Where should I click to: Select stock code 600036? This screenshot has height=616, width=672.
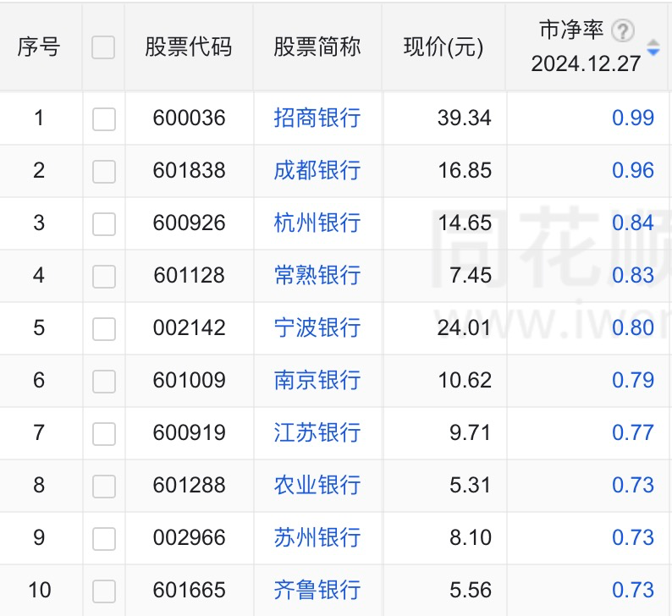(x=189, y=118)
